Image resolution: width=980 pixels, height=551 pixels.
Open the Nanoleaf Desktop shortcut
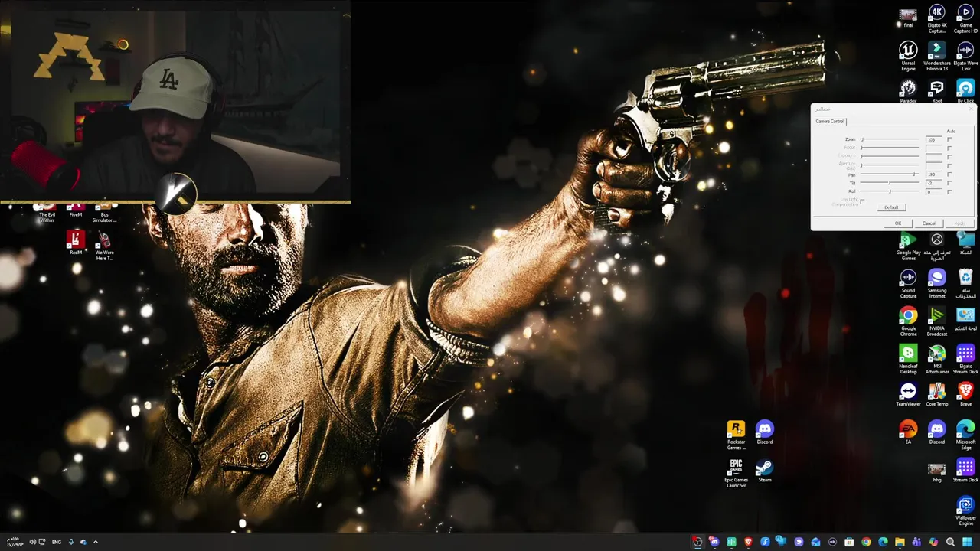point(908,357)
